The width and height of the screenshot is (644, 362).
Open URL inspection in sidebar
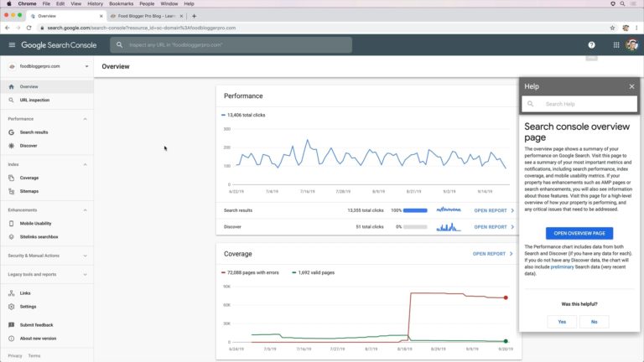(x=34, y=100)
